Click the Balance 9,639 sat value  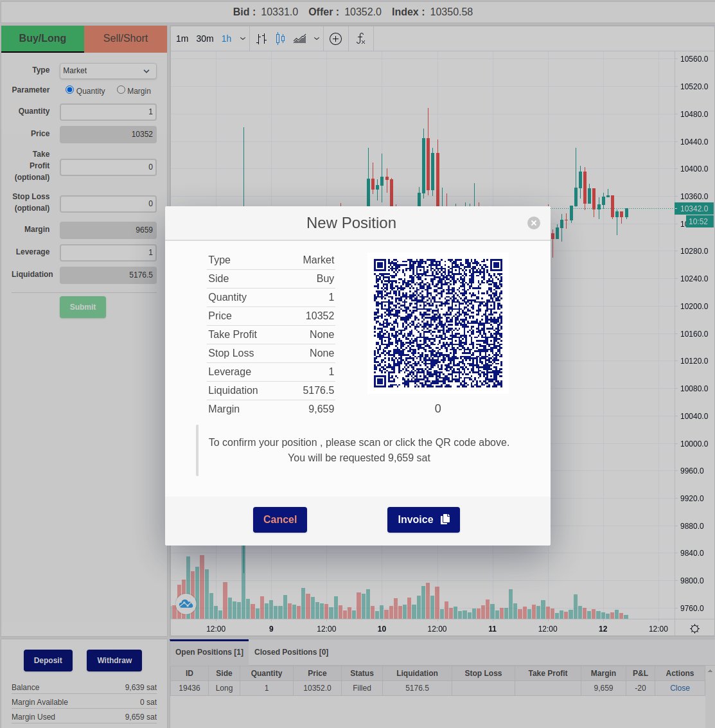click(141, 687)
